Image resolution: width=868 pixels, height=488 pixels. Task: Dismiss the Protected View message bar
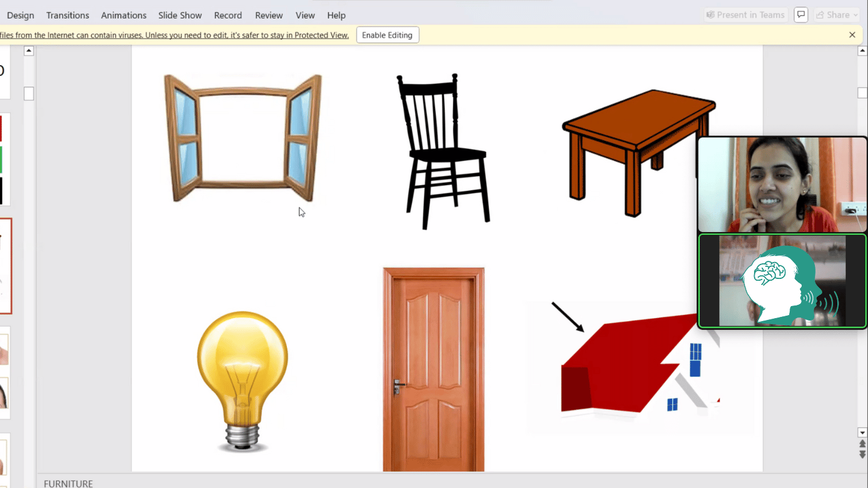point(852,35)
